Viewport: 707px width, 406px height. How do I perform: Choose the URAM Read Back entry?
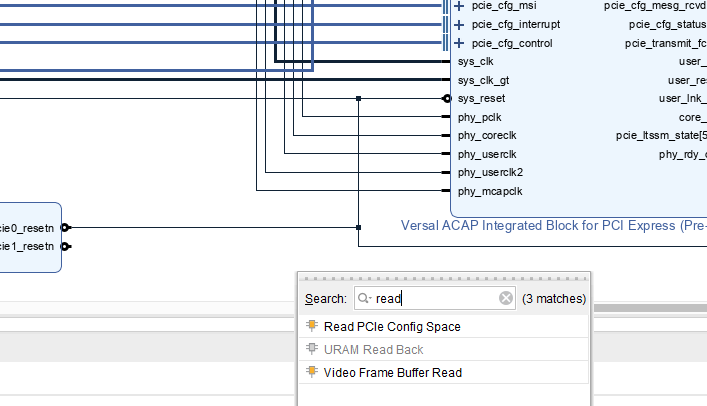[x=373, y=350]
